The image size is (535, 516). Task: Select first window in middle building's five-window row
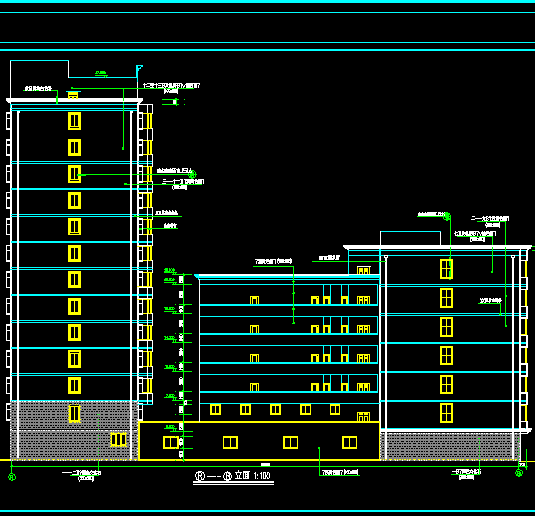[x=215, y=409]
